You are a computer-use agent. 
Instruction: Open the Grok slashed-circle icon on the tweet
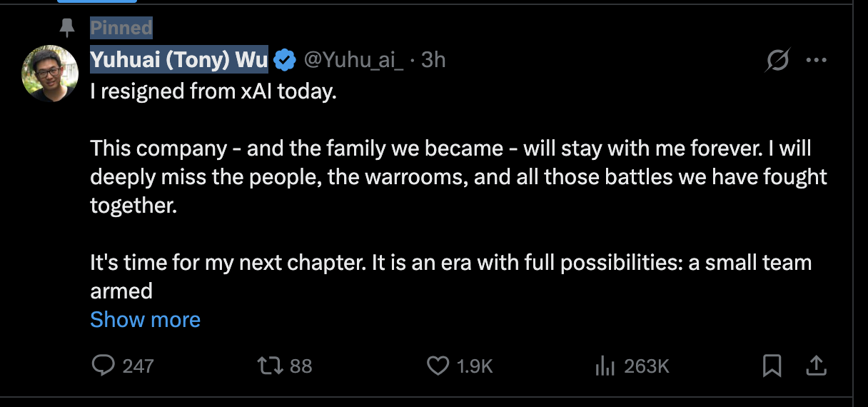777,62
